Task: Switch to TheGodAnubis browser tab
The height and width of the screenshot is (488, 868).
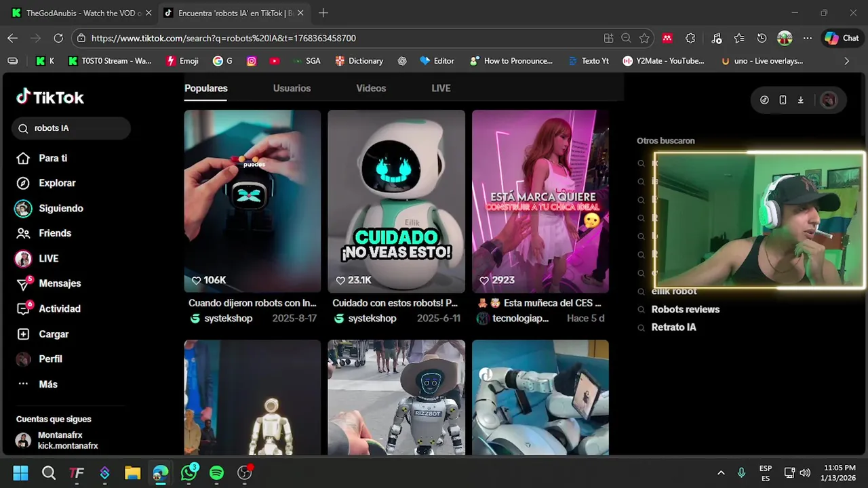Action: (81, 13)
